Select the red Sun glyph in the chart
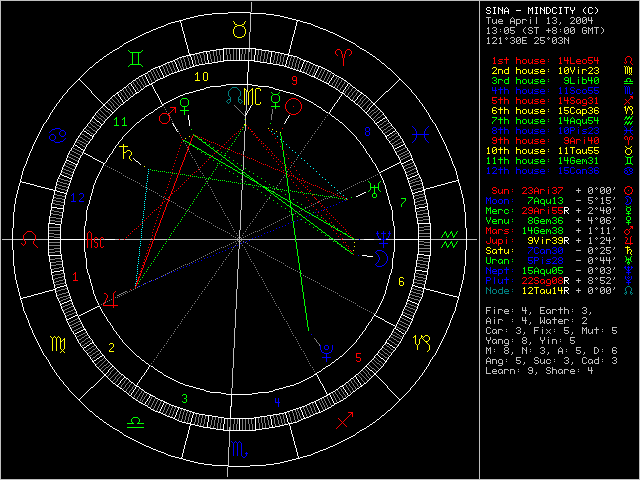 [x=294, y=105]
